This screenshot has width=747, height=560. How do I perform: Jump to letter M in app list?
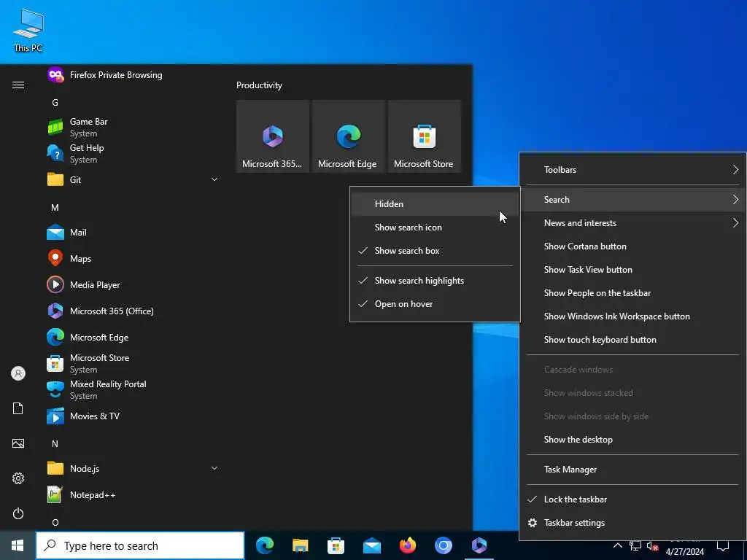tap(55, 208)
